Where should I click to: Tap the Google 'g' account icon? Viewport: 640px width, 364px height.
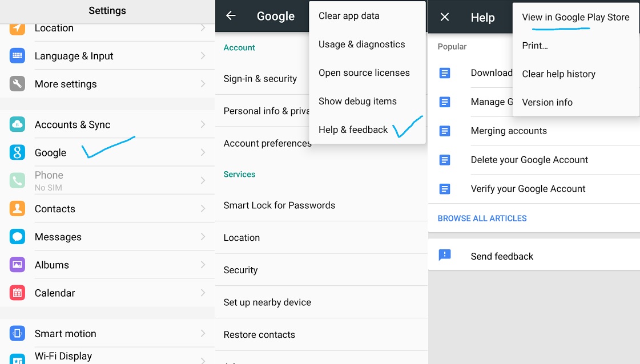point(17,152)
